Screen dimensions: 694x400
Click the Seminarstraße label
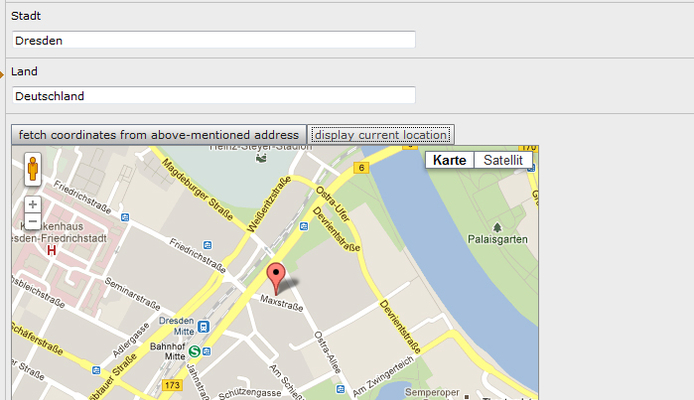coord(133,293)
